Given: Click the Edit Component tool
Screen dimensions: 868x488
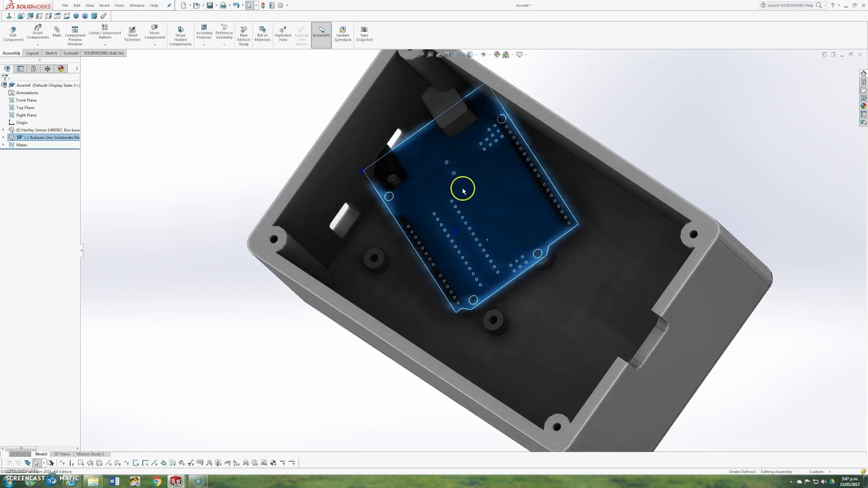Looking at the screenshot, I should [13, 34].
